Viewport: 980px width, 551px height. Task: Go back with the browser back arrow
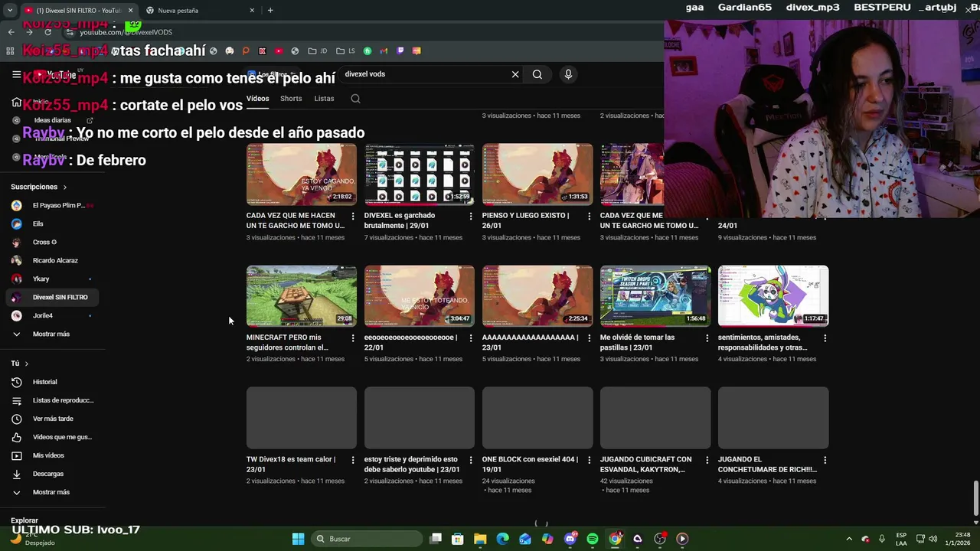pos(11,32)
